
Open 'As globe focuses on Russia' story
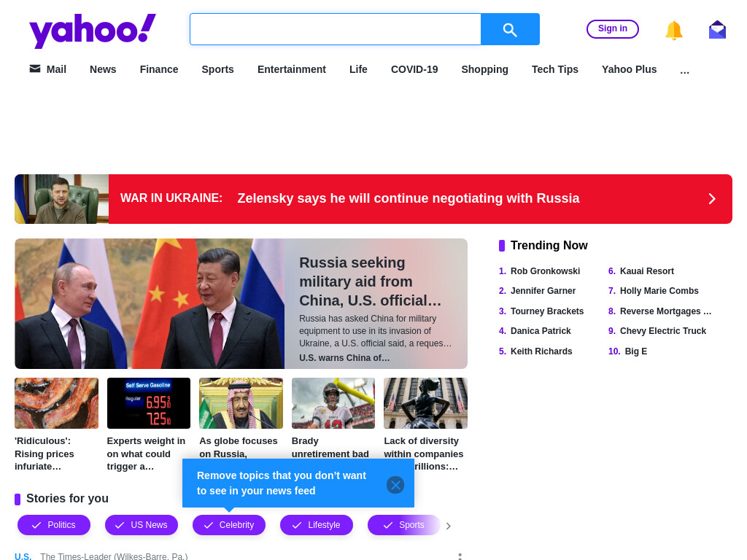(x=239, y=447)
